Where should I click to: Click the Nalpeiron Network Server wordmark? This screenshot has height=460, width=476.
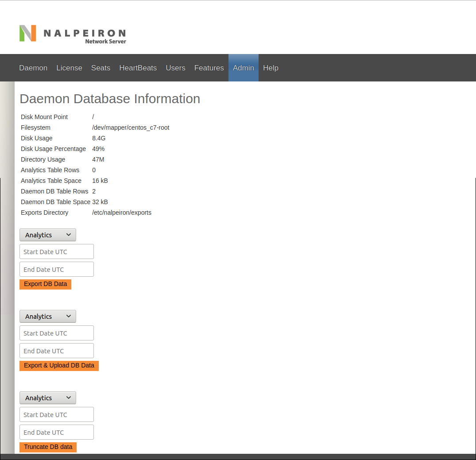[x=85, y=36]
